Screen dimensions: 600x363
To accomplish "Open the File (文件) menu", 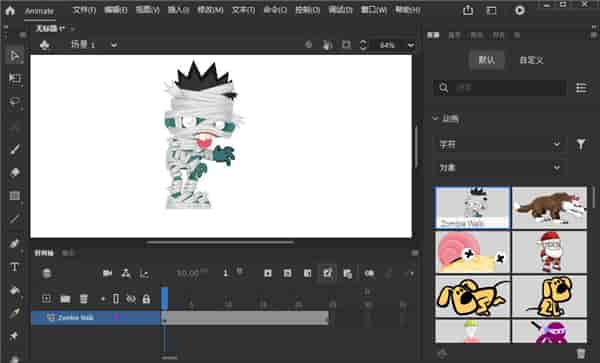I will [x=84, y=10].
